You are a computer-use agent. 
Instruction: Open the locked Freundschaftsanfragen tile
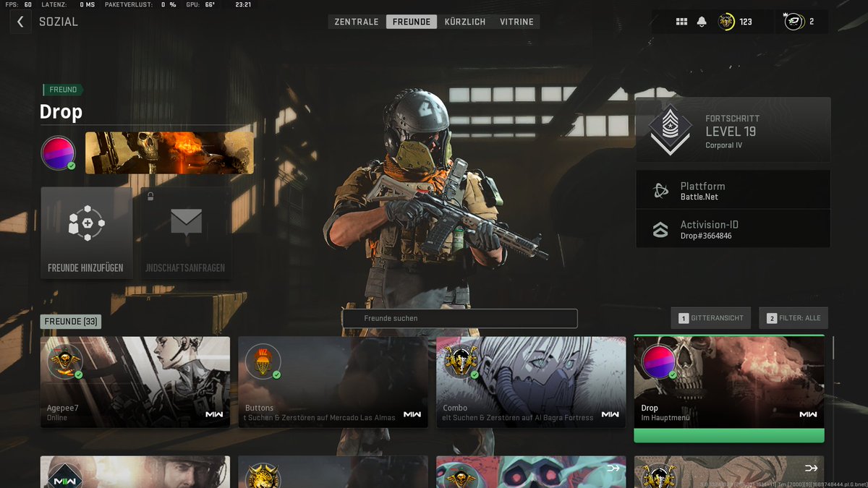[x=186, y=233]
